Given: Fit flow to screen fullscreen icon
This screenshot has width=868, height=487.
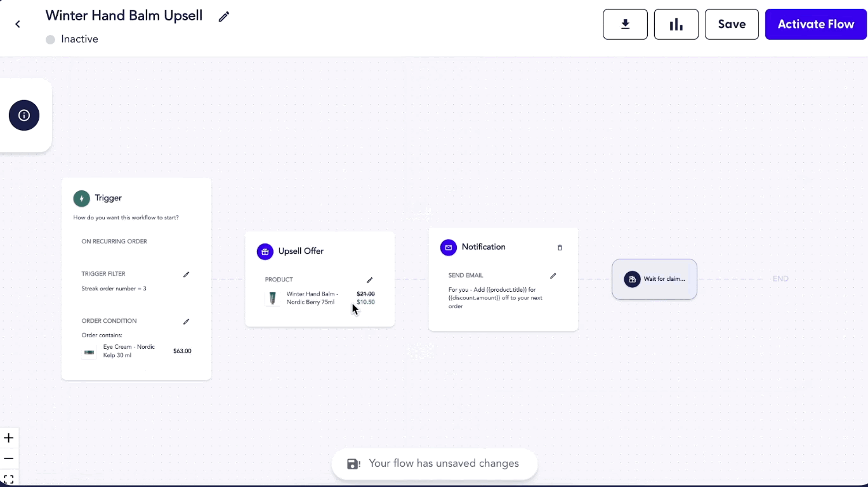Looking at the screenshot, I should [x=9, y=479].
